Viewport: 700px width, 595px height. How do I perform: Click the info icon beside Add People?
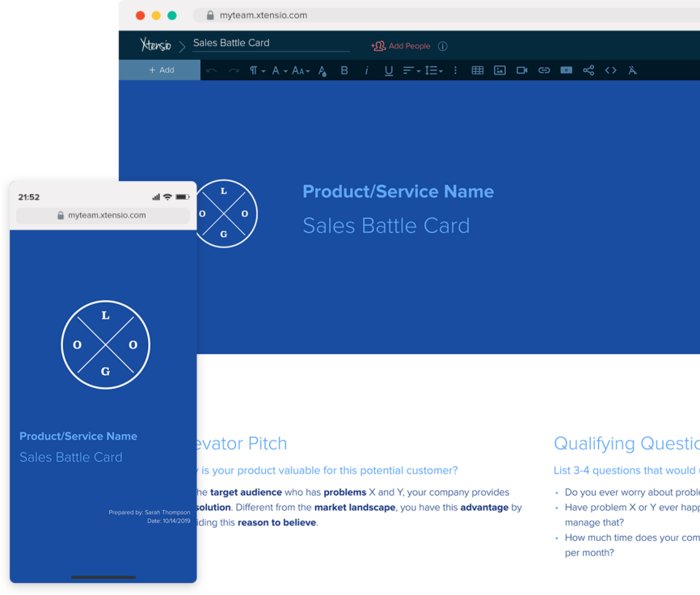click(x=442, y=46)
